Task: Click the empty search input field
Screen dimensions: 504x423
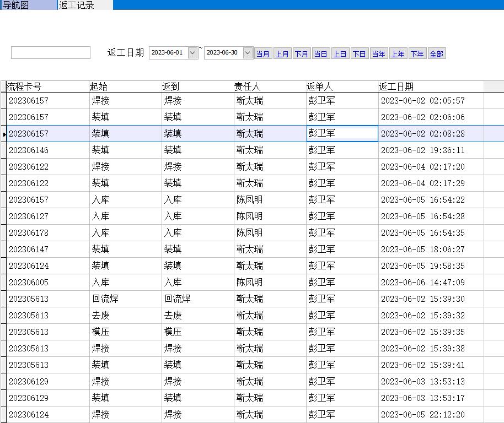Action: (x=50, y=53)
